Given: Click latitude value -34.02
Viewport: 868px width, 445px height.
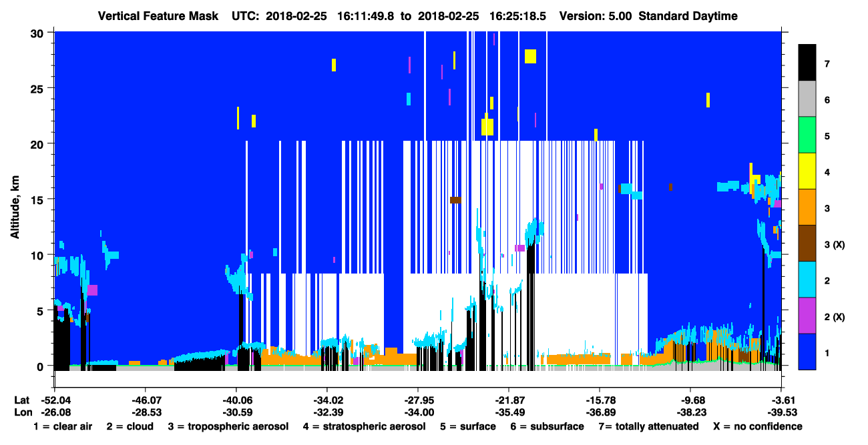Looking at the screenshot, I should [327, 400].
